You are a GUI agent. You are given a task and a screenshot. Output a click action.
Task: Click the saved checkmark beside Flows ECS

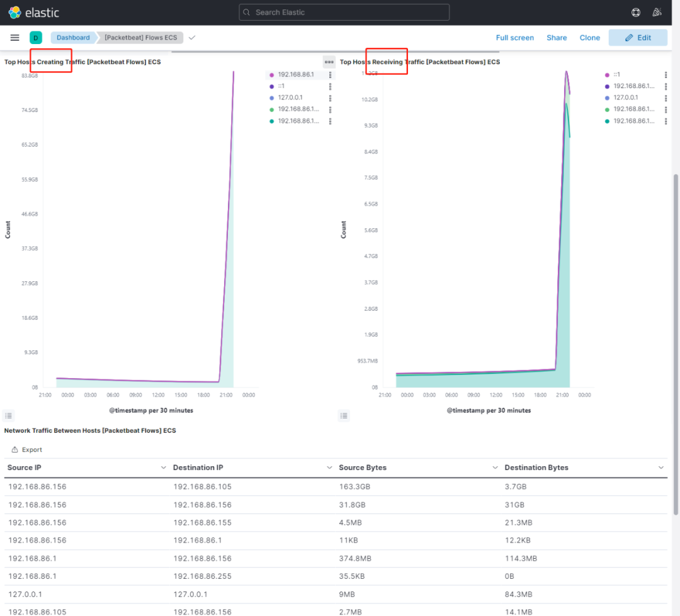192,38
